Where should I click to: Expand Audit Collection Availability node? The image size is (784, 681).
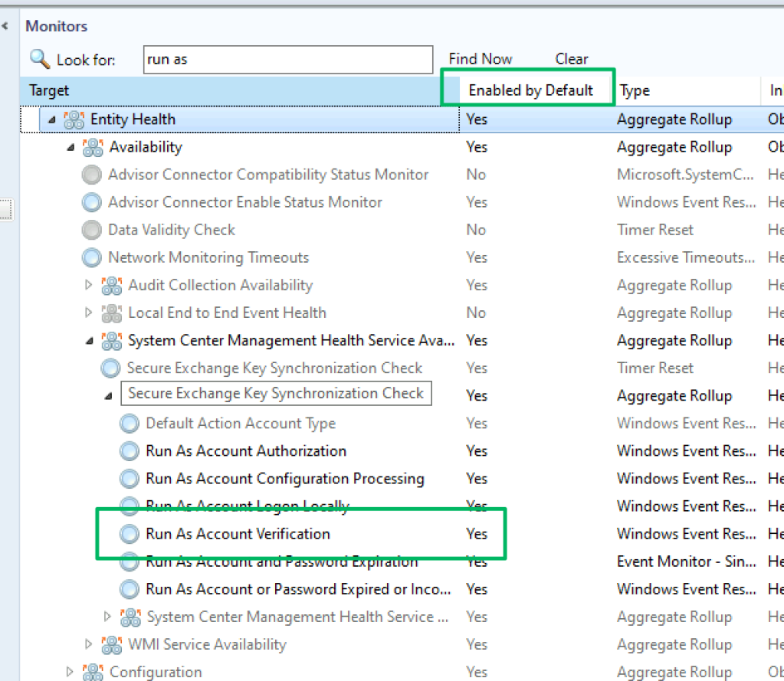click(89, 285)
